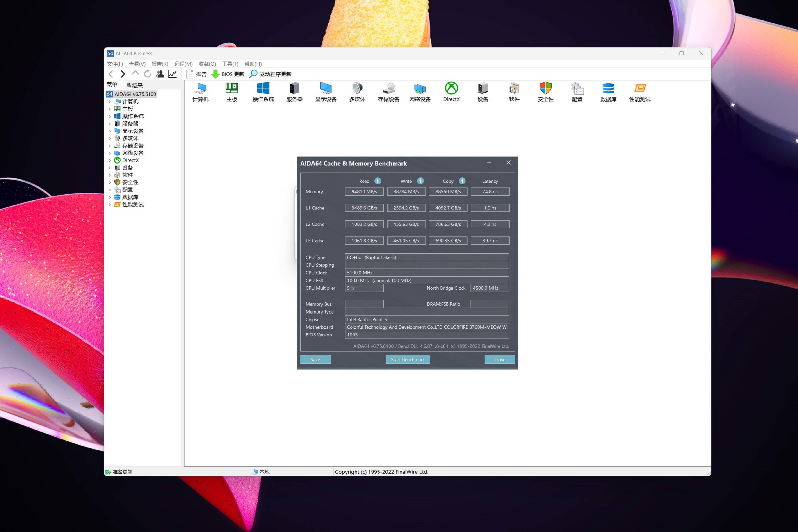The height and width of the screenshot is (532, 798).
Task: Click the refresh toolbar icon
Action: click(148, 74)
